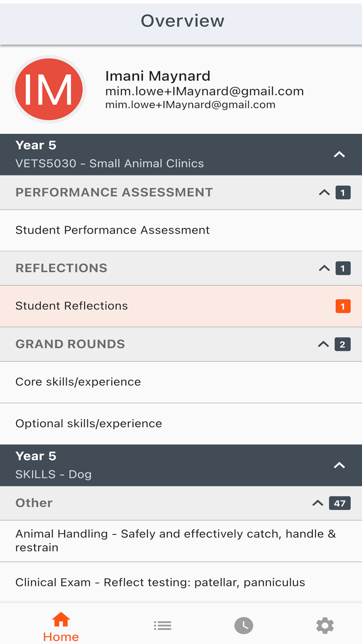362x644 pixels.
Task: Tap the IM profile avatar
Action: pos(49,89)
